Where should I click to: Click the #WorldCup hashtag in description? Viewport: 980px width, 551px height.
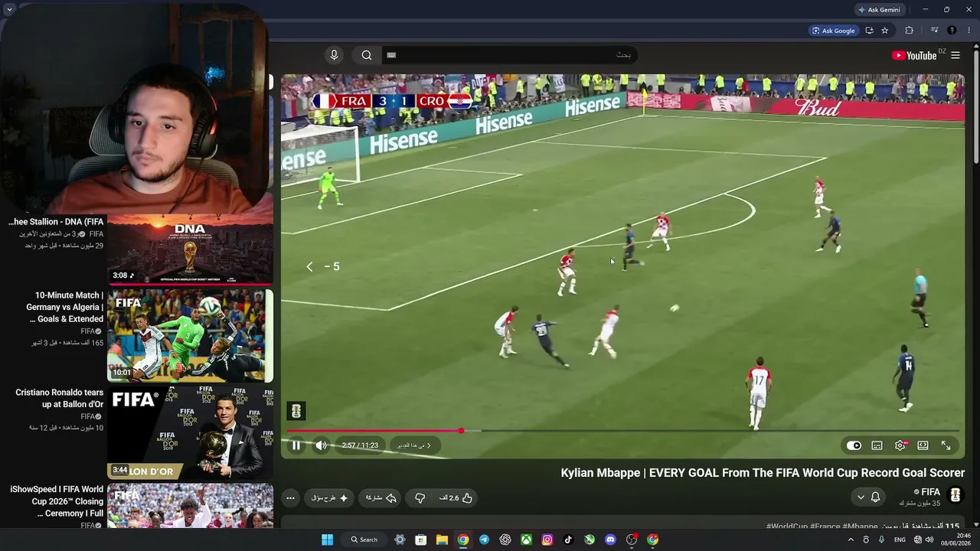786,527
